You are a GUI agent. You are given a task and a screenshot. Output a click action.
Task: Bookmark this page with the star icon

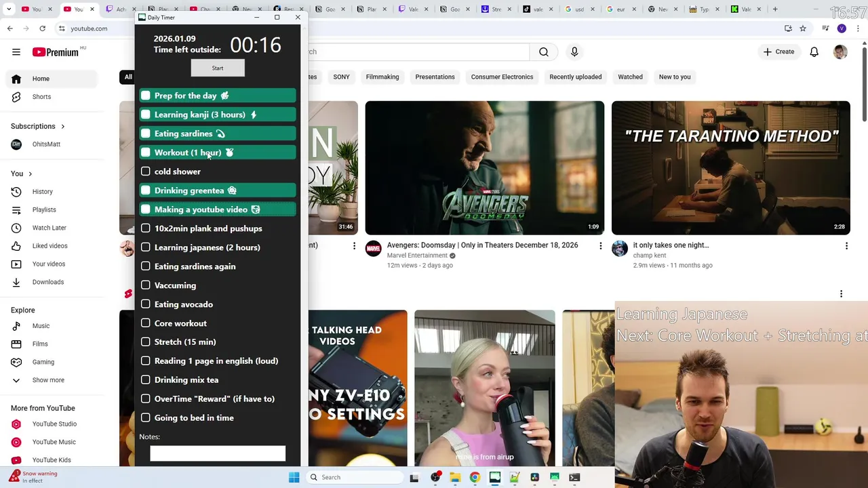click(x=803, y=28)
